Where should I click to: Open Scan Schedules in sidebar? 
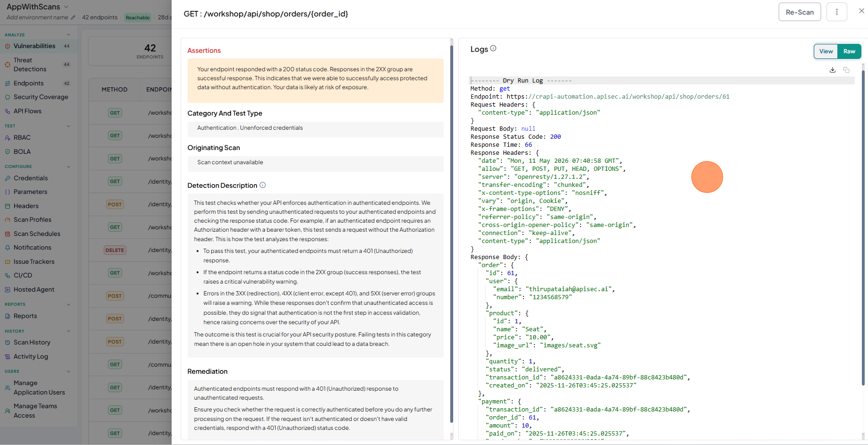[x=37, y=234]
